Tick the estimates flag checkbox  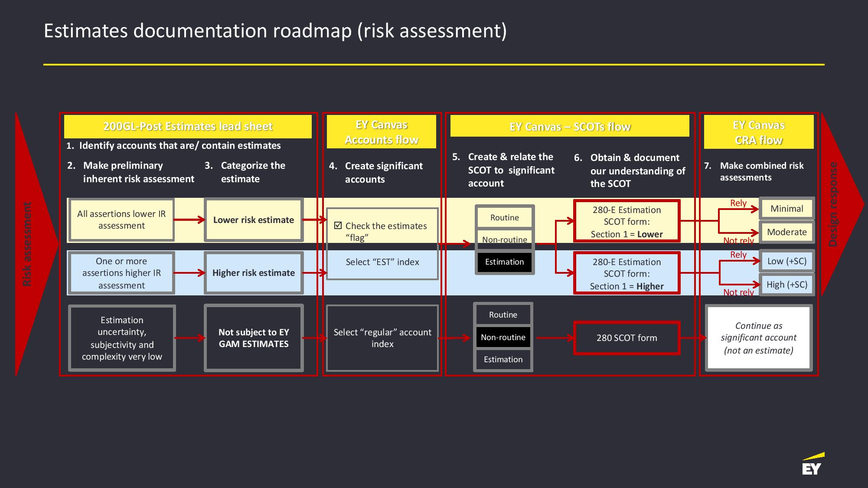coord(338,225)
